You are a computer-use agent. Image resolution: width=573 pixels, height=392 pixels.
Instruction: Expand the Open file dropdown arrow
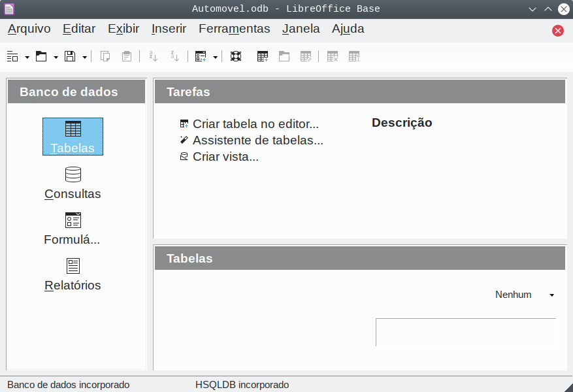click(56, 57)
